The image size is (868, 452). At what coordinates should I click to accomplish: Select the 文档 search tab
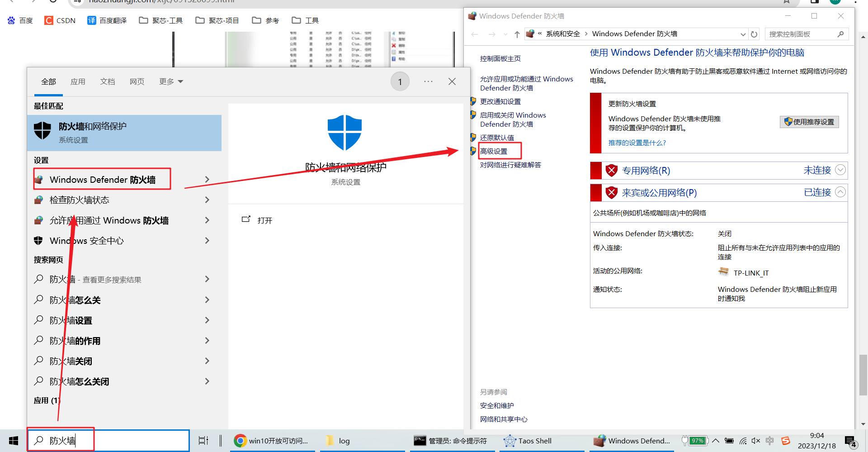pos(108,81)
